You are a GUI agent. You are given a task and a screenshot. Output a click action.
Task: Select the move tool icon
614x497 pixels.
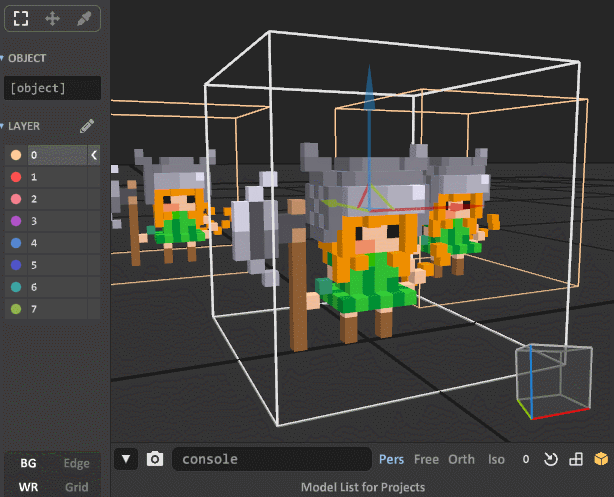tap(52, 18)
